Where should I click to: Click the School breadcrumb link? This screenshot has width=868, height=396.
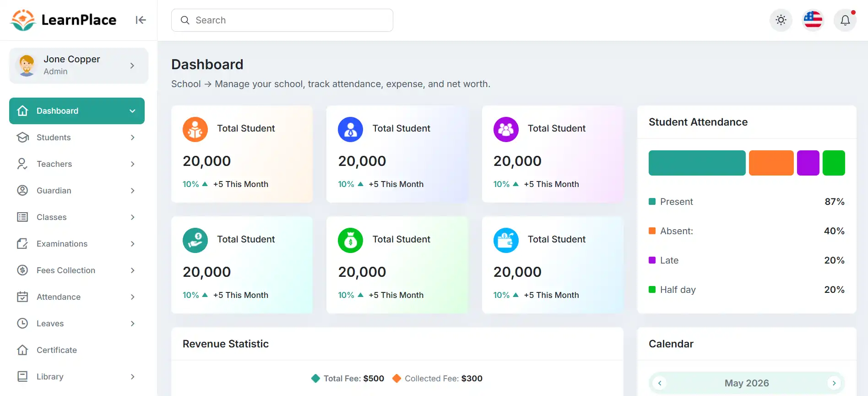[x=186, y=84]
